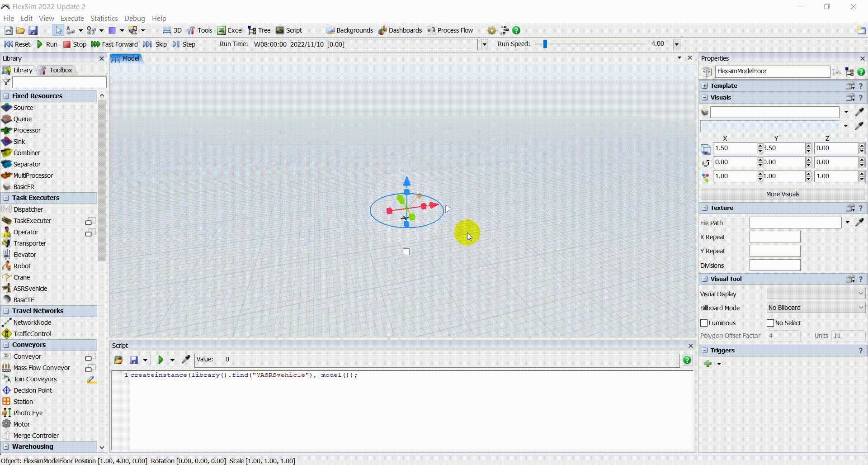This screenshot has width=868, height=465.
Task: Click the Fast Forward button
Action: [115, 44]
